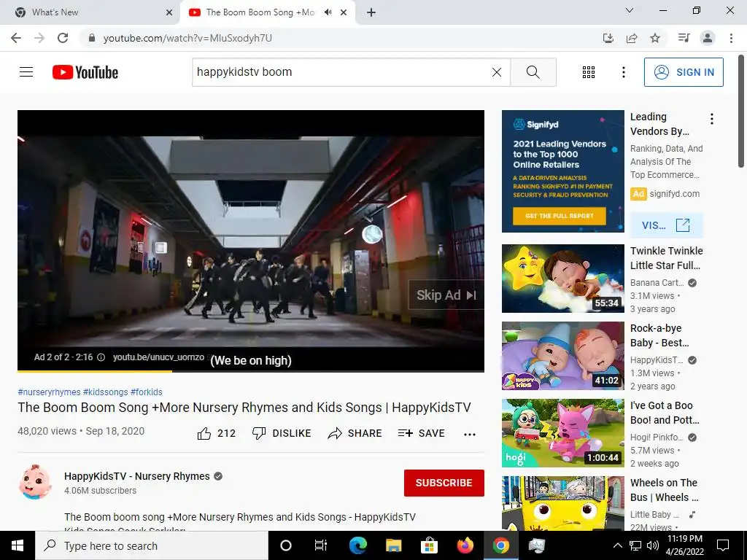Launch Microsoft Edge from the taskbar
The image size is (747, 560).
click(358, 545)
